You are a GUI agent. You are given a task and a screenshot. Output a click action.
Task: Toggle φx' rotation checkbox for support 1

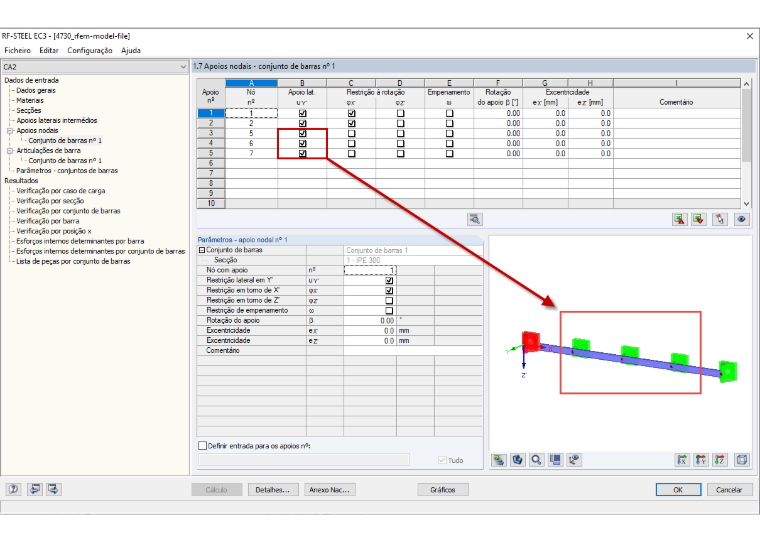[x=351, y=113]
